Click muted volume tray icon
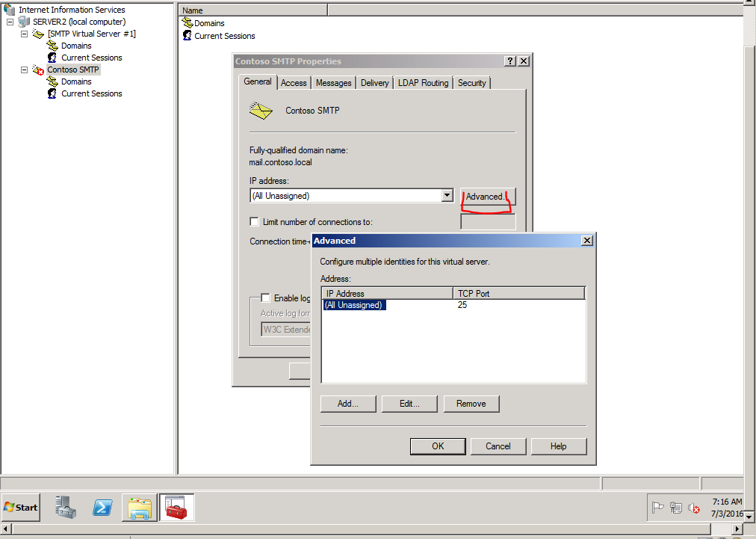 694,508
